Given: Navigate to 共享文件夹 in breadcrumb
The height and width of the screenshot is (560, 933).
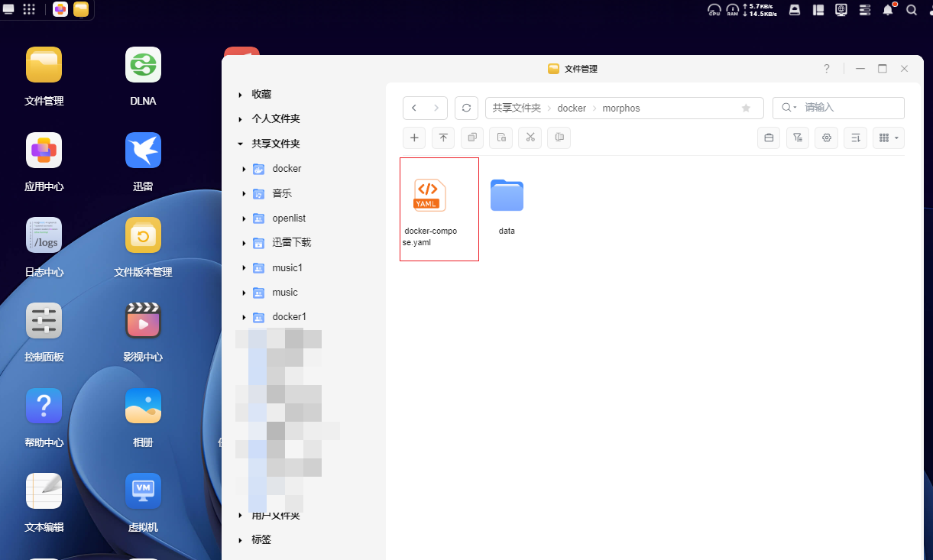Looking at the screenshot, I should pyautogui.click(x=517, y=108).
